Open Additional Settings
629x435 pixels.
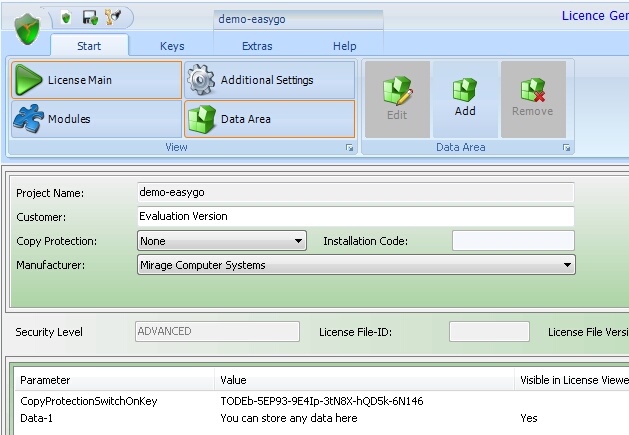pyautogui.click(x=269, y=80)
